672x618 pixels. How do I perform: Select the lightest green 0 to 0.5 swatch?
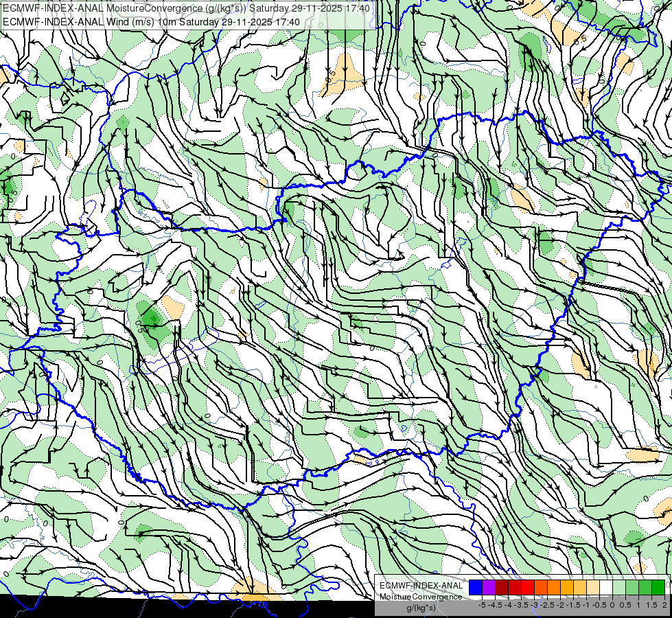[619, 587]
